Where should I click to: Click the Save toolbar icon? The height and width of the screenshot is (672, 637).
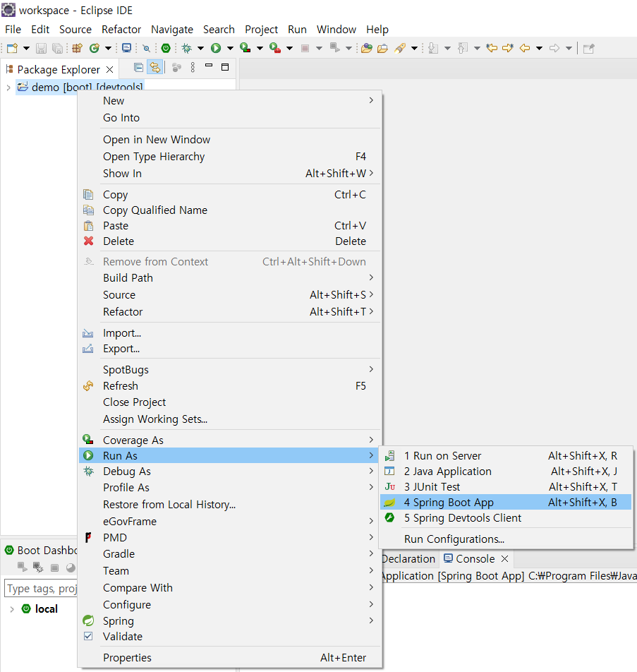[41, 48]
